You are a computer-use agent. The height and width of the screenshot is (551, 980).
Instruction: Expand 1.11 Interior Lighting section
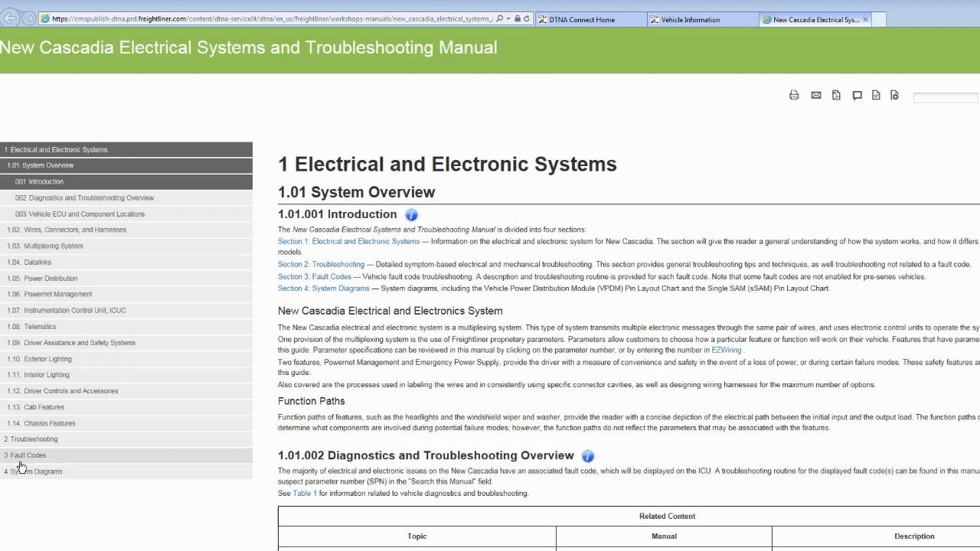point(126,375)
